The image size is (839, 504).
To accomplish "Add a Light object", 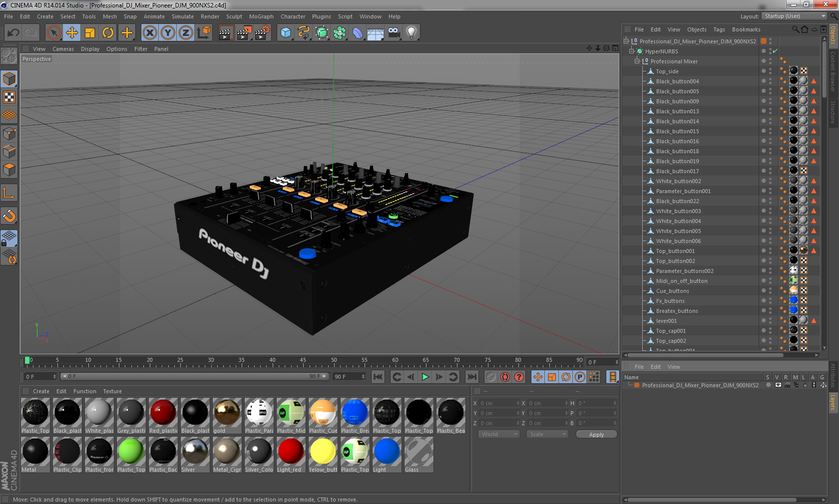I will click(x=412, y=33).
